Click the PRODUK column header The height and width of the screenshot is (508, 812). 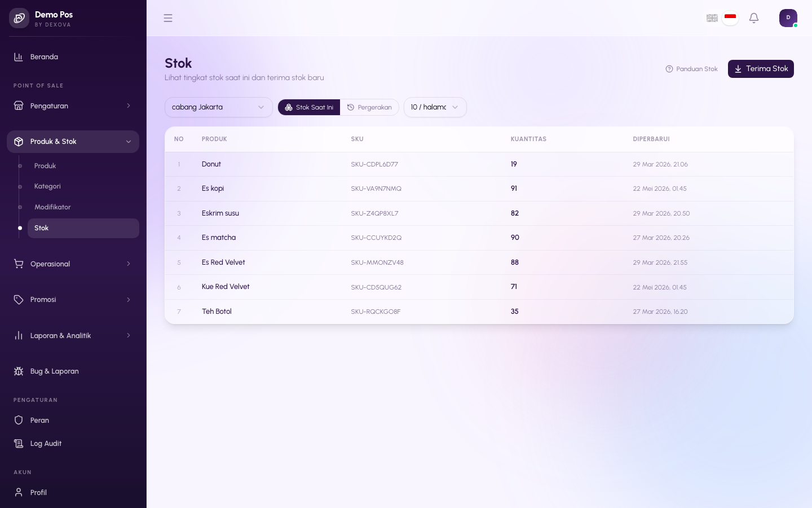click(x=214, y=139)
